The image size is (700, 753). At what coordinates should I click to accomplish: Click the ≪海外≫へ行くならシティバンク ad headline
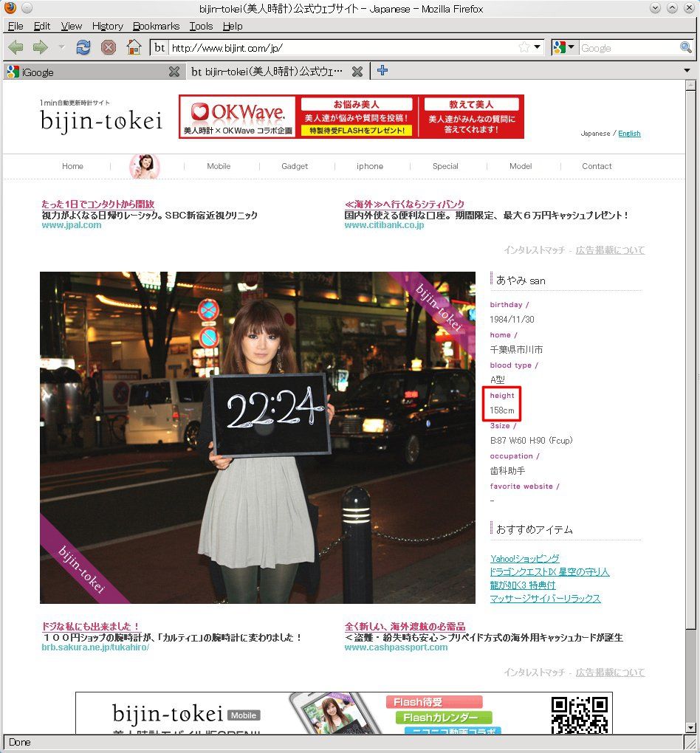[x=405, y=204]
